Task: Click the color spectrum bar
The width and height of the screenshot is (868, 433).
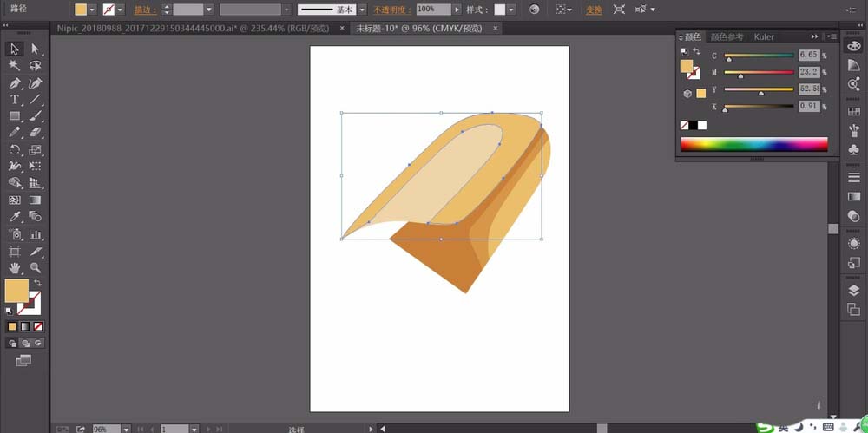Action: (x=754, y=144)
